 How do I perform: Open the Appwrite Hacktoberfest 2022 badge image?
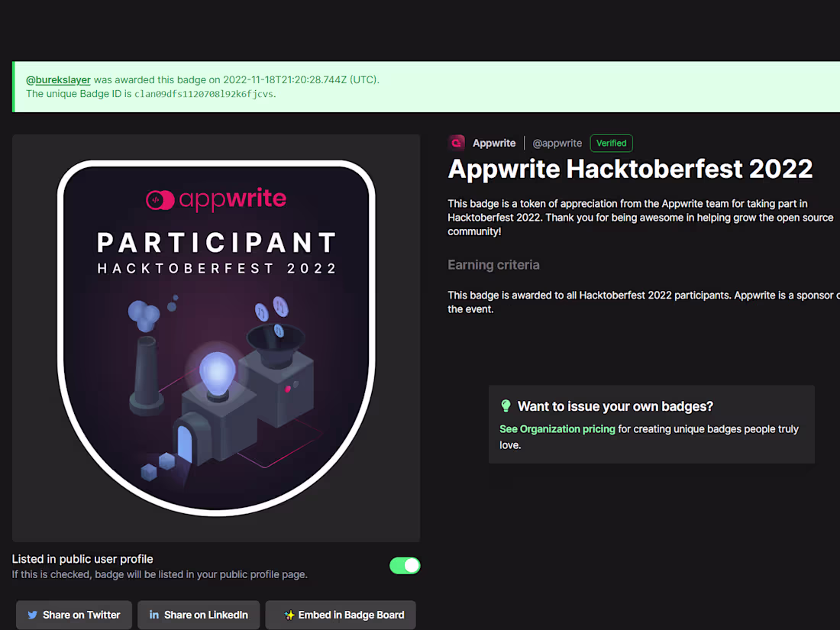click(216, 338)
